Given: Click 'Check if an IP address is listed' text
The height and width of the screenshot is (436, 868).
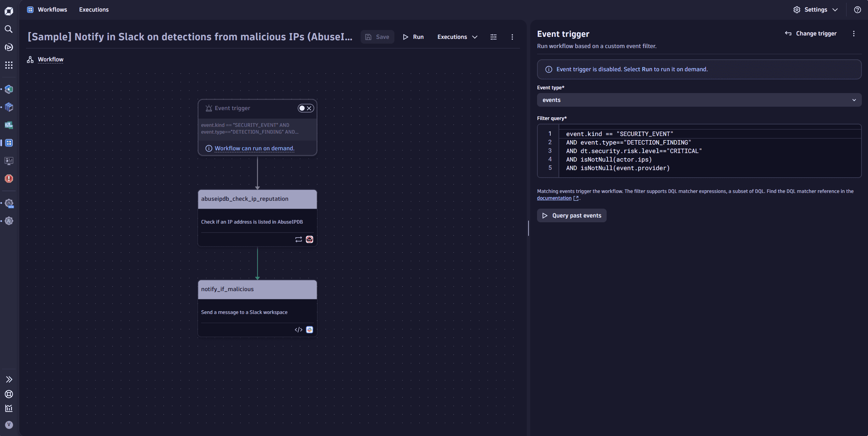Looking at the screenshot, I should (252, 222).
